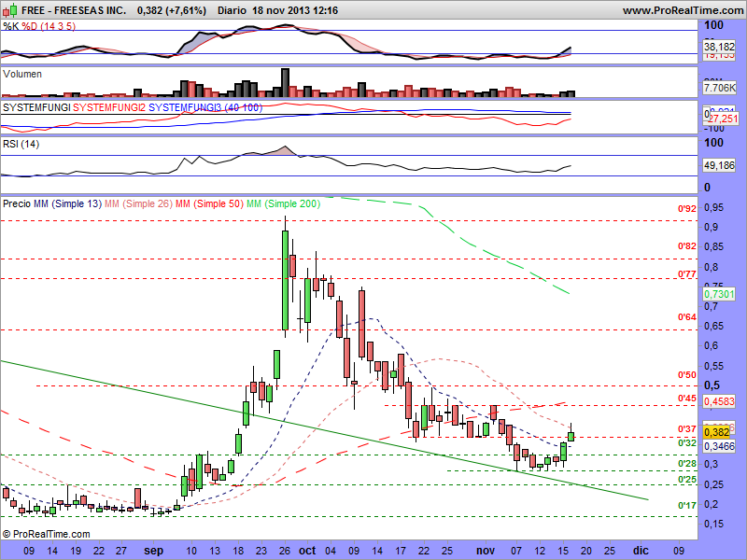This screenshot has height=560, width=747.
Task: Click the Volumen panel label
Action: click(x=21, y=74)
